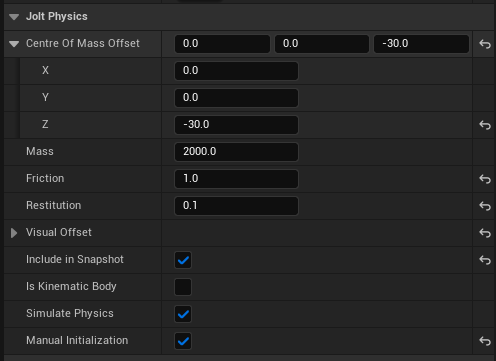The image size is (496, 361).
Task: Reset Manual Initialization to default
Action: click(x=485, y=341)
